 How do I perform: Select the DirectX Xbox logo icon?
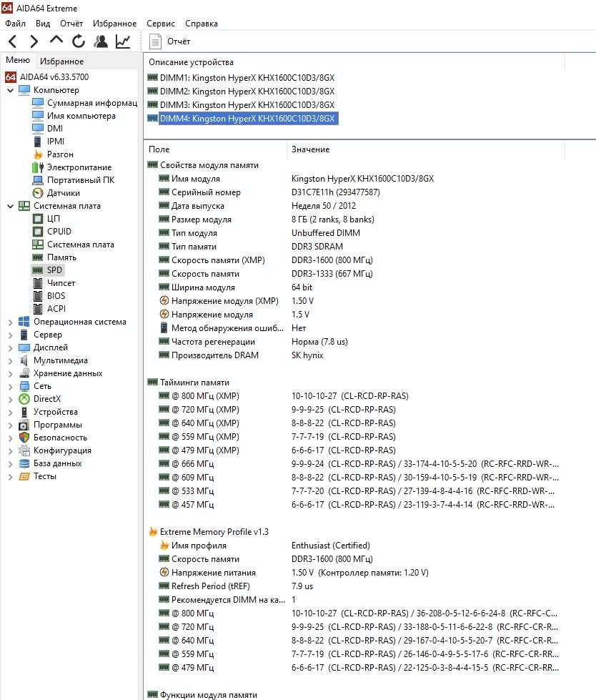click(24, 399)
